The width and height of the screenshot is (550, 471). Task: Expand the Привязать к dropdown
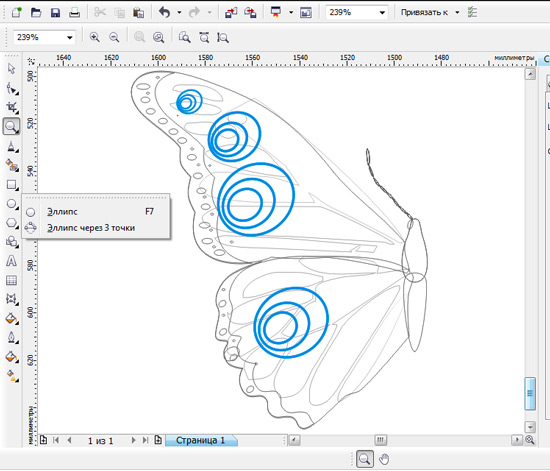(457, 13)
